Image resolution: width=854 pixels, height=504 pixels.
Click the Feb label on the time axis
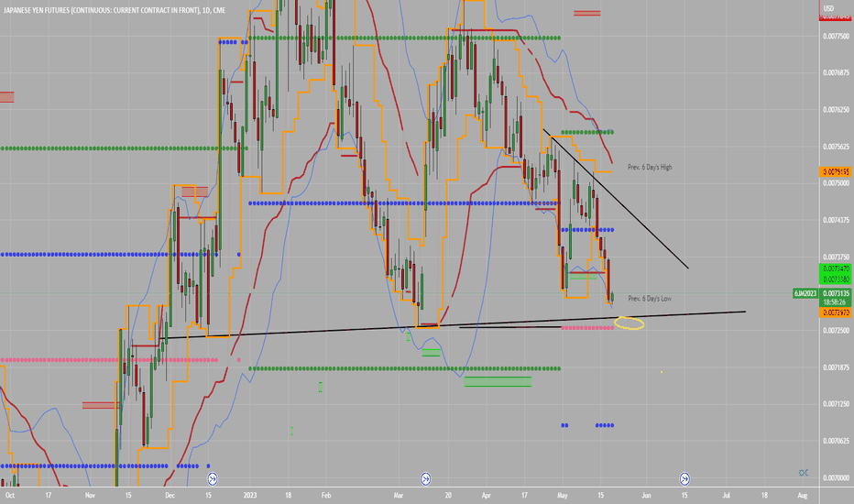(325, 495)
